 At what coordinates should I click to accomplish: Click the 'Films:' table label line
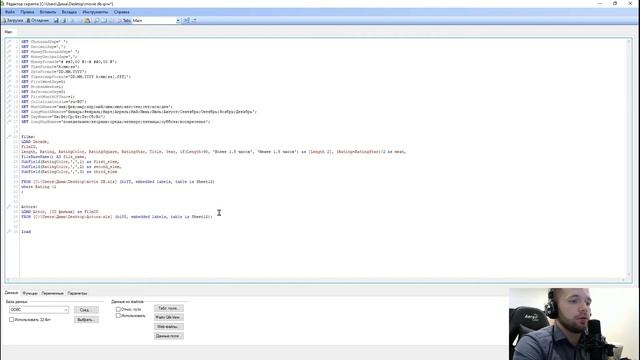28,137
